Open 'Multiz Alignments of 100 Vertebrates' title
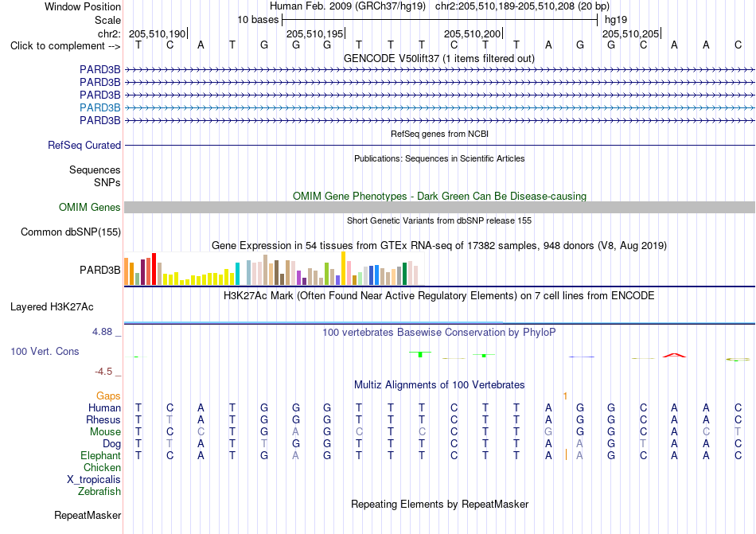756x534 pixels. pyautogui.click(x=439, y=385)
